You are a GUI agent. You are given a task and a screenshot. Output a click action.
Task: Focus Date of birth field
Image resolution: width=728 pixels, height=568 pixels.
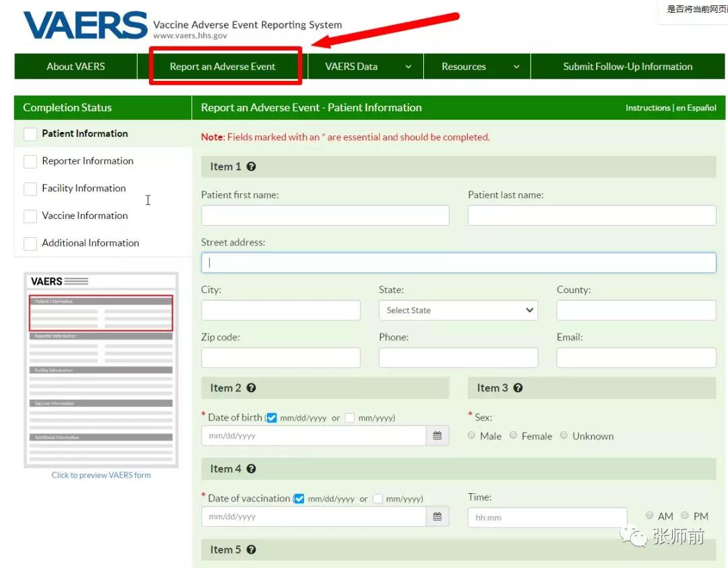click(314, 436)
